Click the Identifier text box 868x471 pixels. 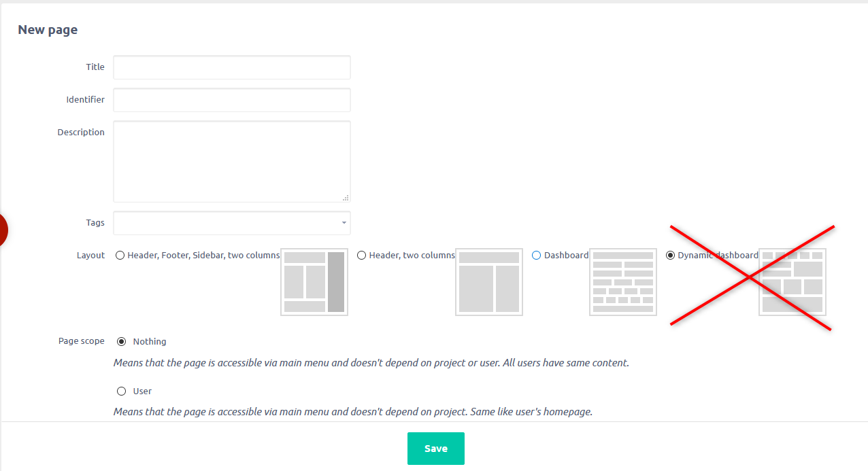point(231,100)
